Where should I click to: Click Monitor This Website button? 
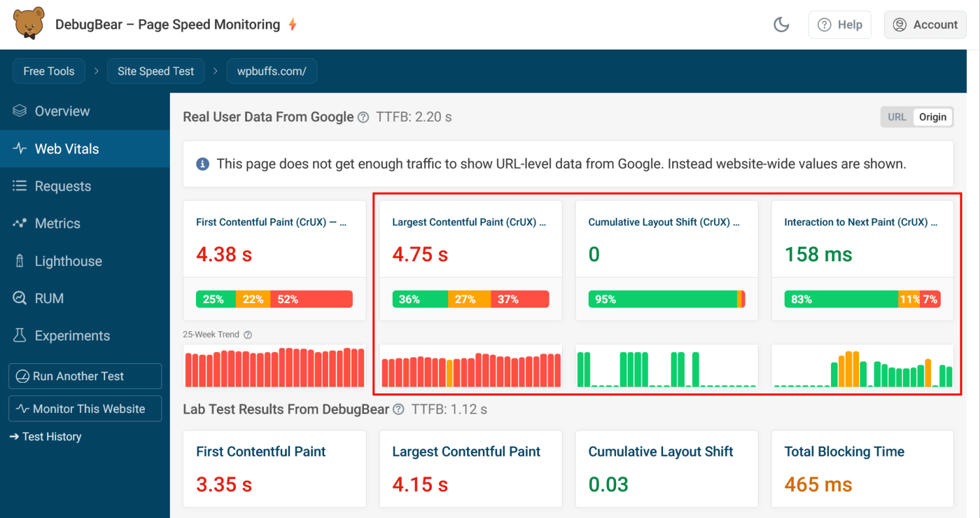click(85, 409)
